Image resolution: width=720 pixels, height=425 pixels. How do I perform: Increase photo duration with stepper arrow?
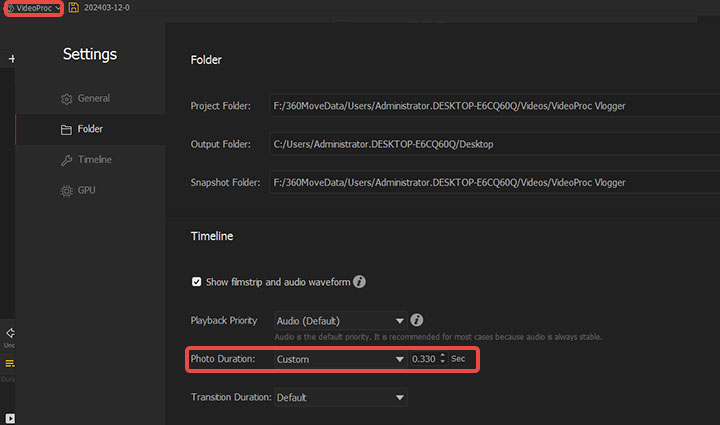pyautogui.click(x=442, y=355)
